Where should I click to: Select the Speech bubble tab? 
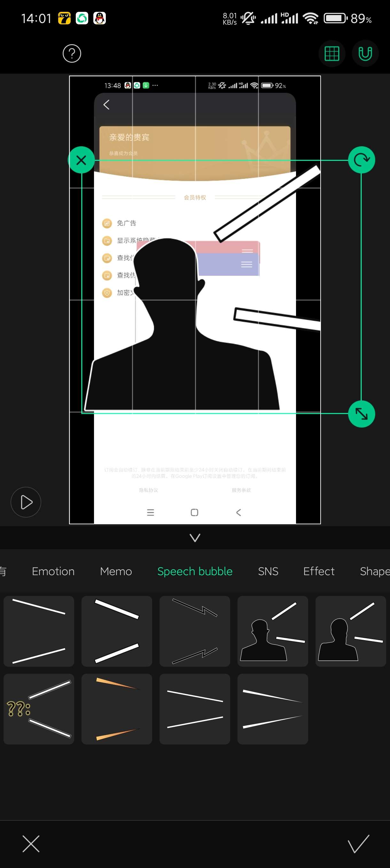(x=195, y=571)
